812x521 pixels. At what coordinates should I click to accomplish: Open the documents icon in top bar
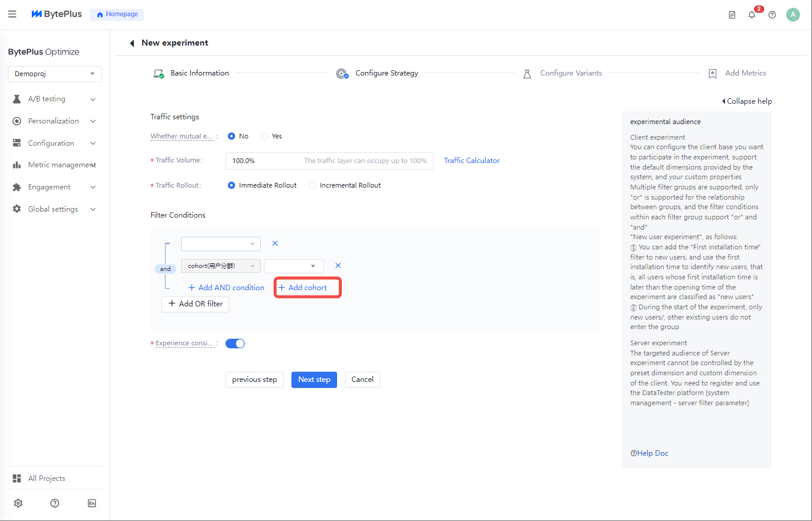coord(732,15)
